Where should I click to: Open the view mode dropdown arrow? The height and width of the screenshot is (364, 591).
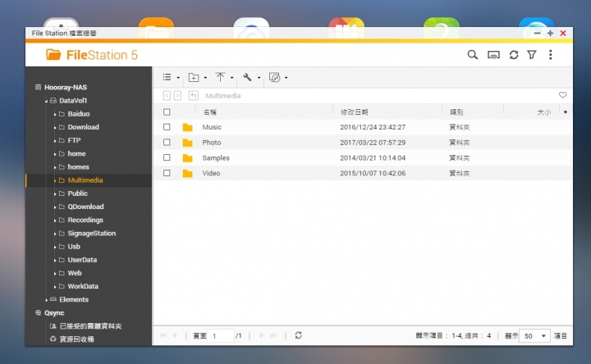[x=178, y=78]
